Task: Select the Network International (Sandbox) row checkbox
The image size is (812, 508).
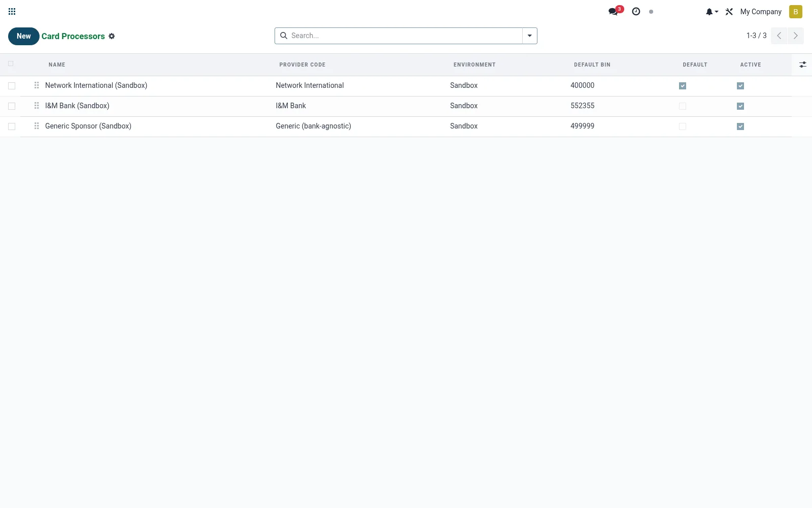Action: click(x=12, y=86)
